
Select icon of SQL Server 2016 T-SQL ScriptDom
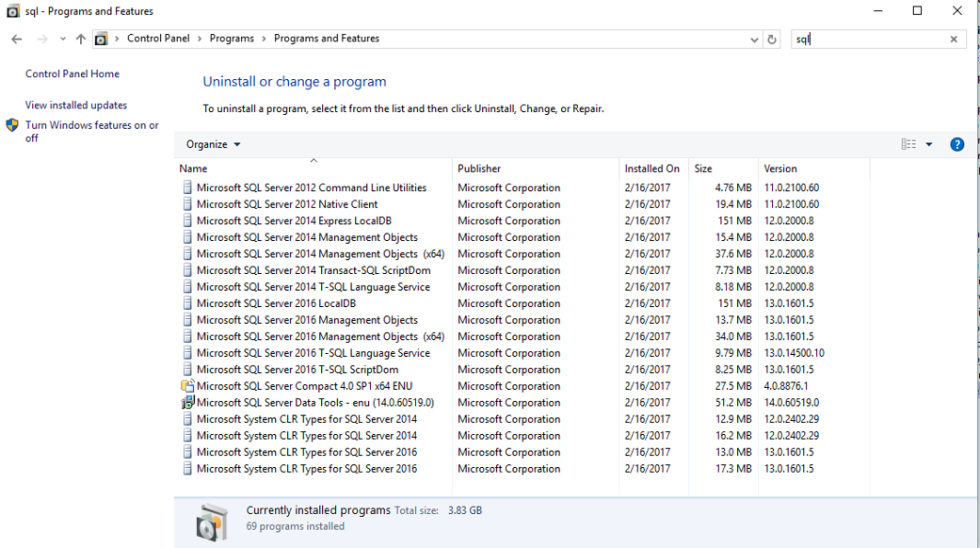click(x=187, y=369)
